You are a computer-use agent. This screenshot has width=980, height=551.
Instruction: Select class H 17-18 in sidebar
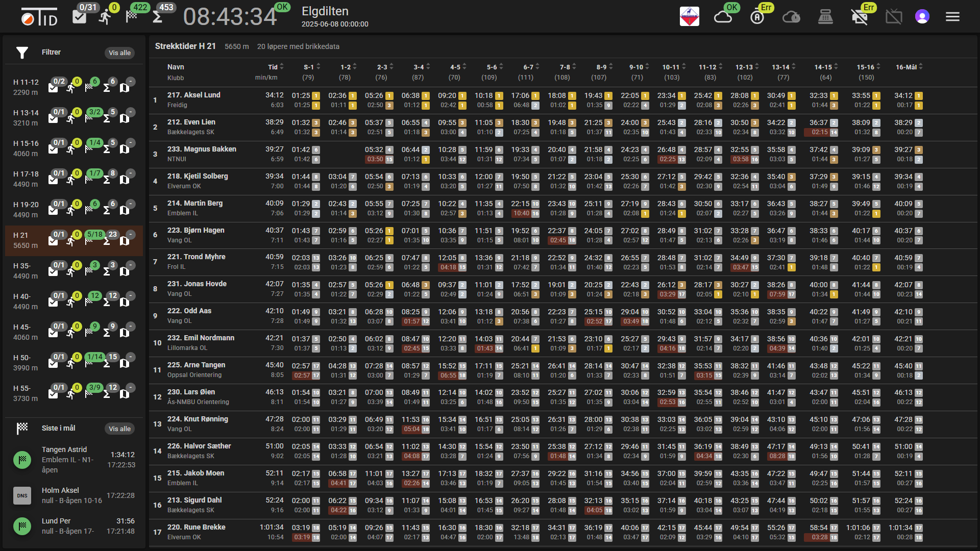[74, 179]
